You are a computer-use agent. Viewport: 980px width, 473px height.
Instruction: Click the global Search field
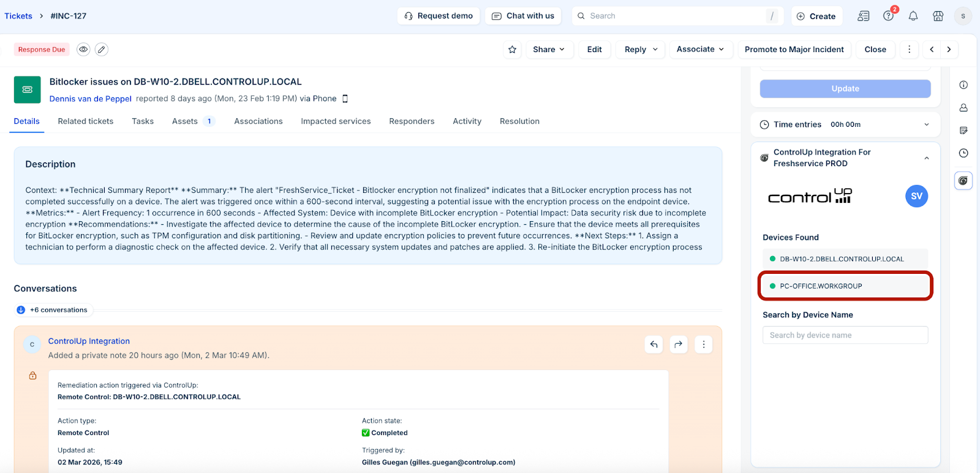678,16
